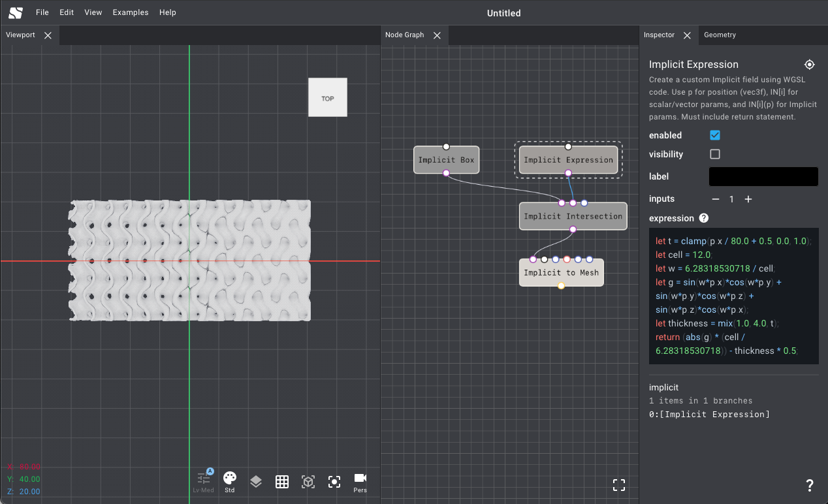Viewport: 828px width, 504px height.
Task: Click the bounding box cube icon
Action: tap(308, 482)
